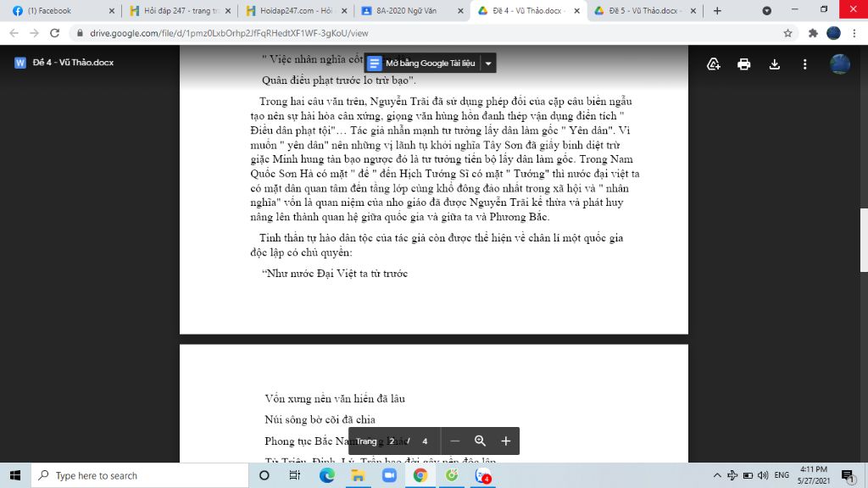Click the Type here to search box
Screen dimensions: 868x488
pos(140,475)
